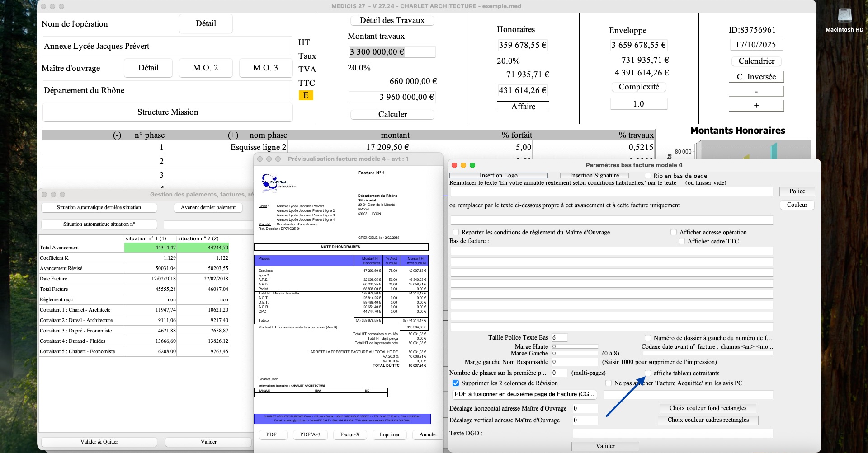Click the Factur-X export button

click(350, 435)
